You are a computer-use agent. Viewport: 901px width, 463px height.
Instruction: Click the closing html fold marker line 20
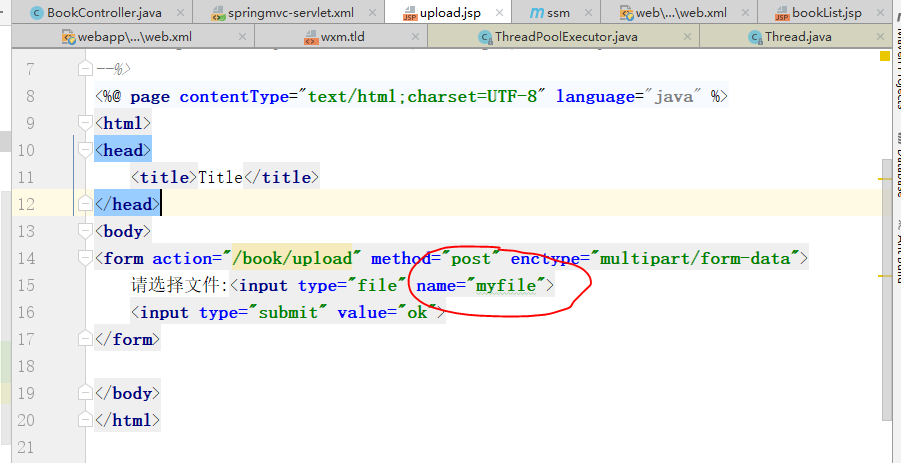(x=84, y=420)
